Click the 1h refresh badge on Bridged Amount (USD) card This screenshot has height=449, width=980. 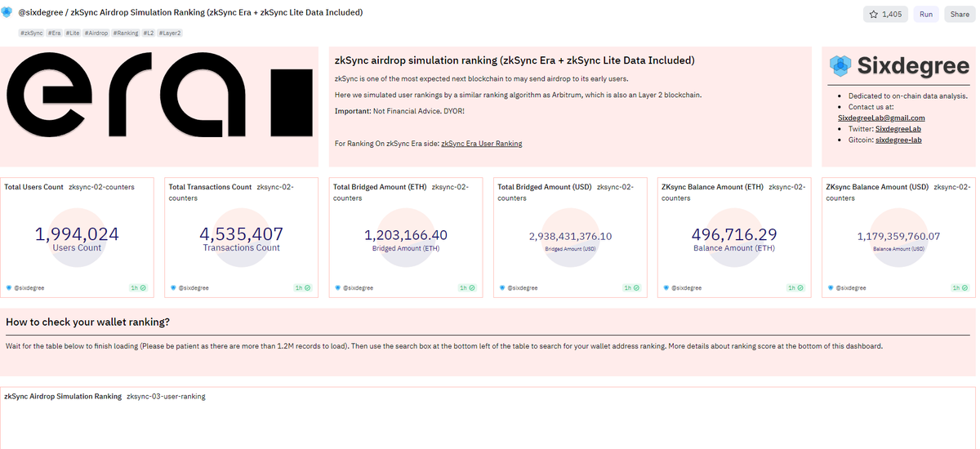632,288
